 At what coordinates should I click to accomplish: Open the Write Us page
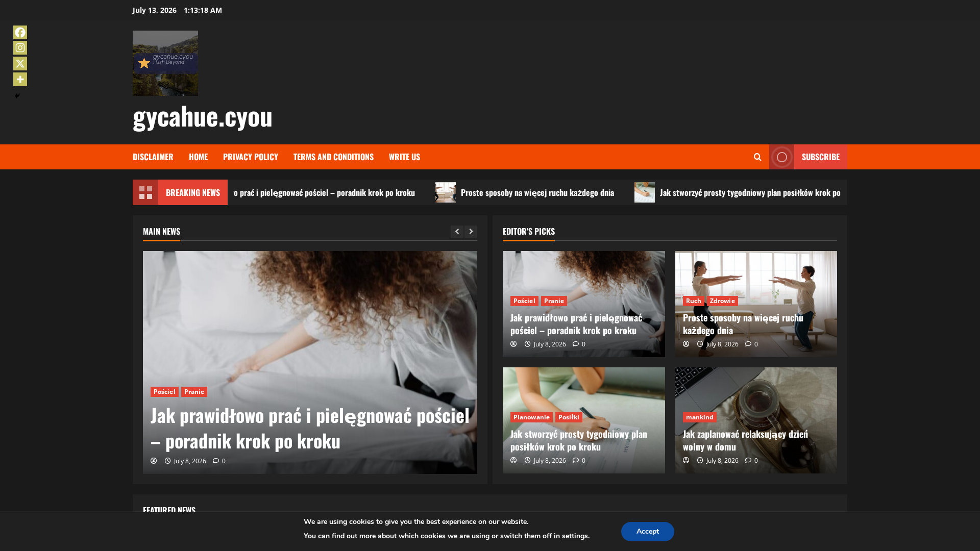tap(404, 157)
